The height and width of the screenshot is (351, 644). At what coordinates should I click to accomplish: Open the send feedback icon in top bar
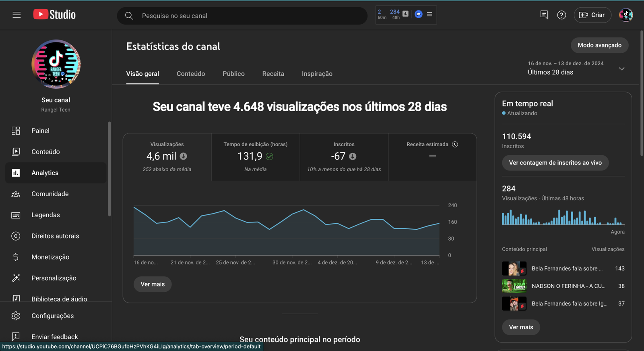[x=544, y=15]
